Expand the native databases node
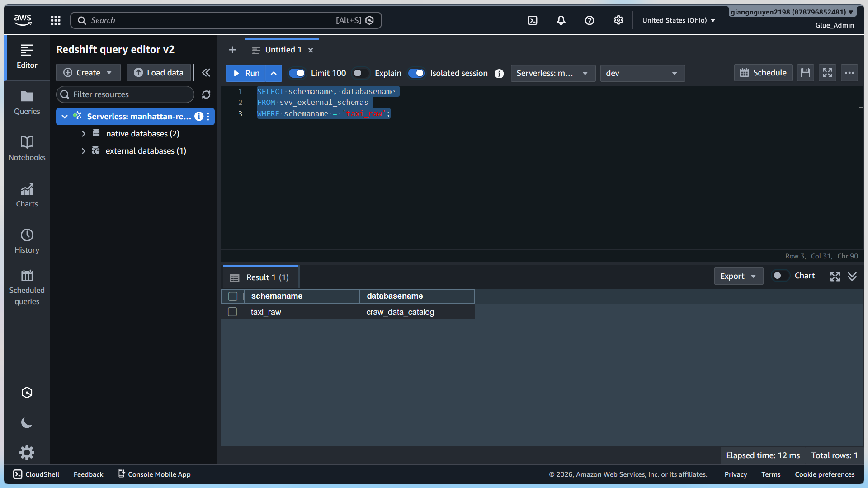The width and height of the screenshot is (868, 488). (x=84, y=134)
